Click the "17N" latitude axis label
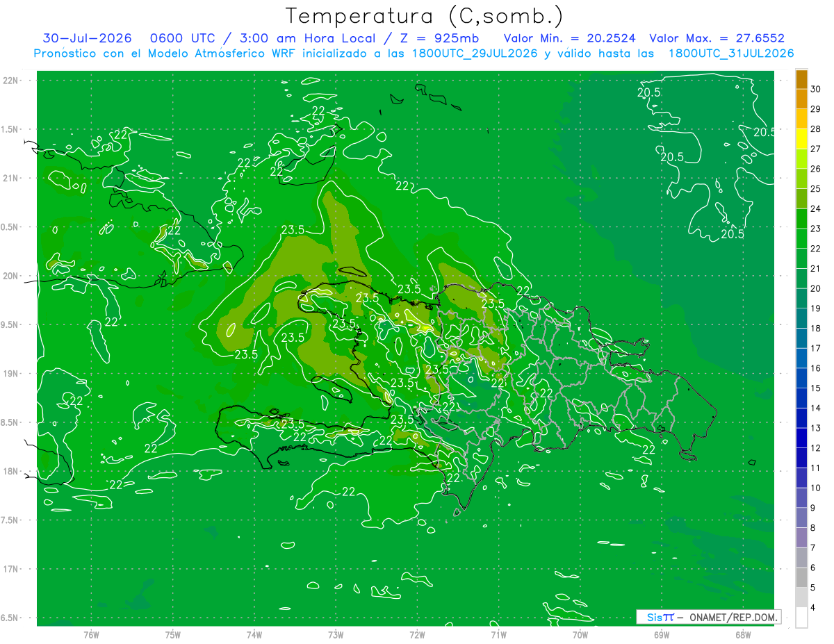834x644 pixels. (10, 570)
